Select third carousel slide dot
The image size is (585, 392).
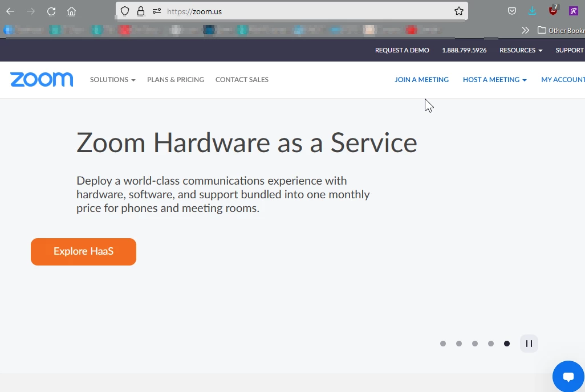475,344
